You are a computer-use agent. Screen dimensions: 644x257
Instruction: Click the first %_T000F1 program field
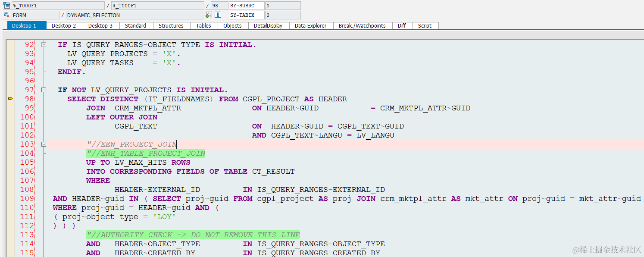pyautogui.click(x=58, y=6)
